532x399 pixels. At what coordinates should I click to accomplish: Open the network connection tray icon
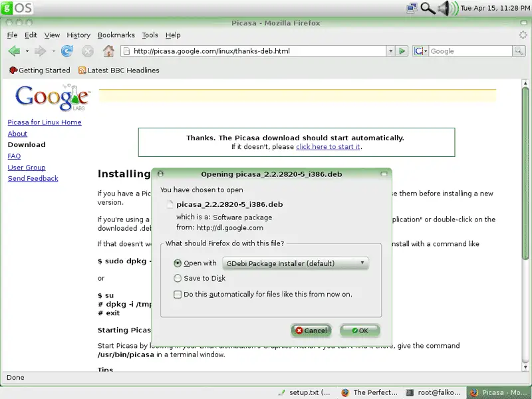[412, 8]
